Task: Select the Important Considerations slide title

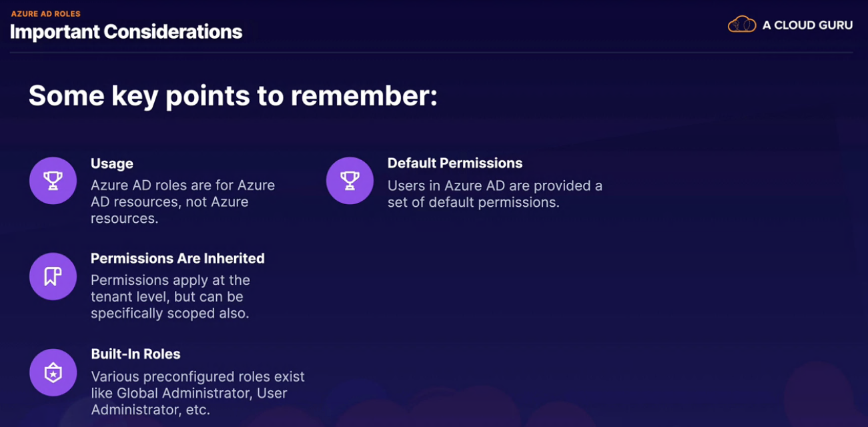Action: [126, 31]
